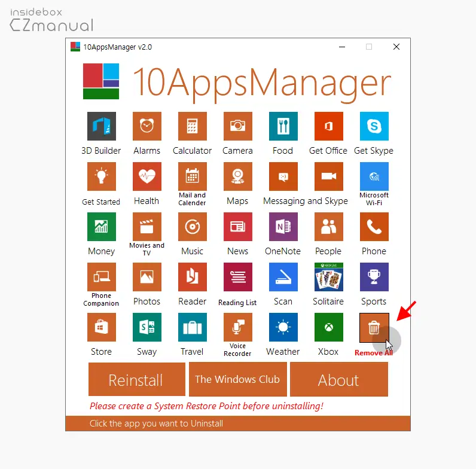Viewport: 476px width, 469px height.
Task: Click the Weather sun icon
Action: pyautogui.click(x=283, y=327)
